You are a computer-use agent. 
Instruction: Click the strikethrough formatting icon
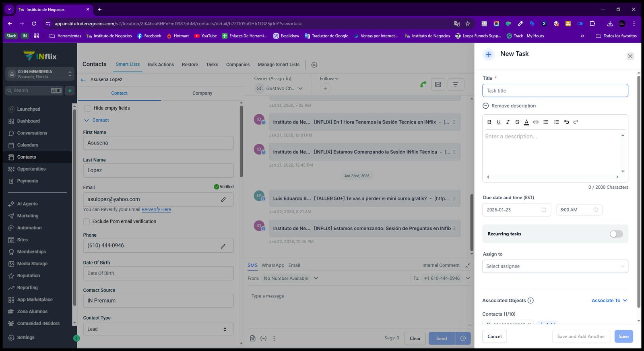(517, 122)
